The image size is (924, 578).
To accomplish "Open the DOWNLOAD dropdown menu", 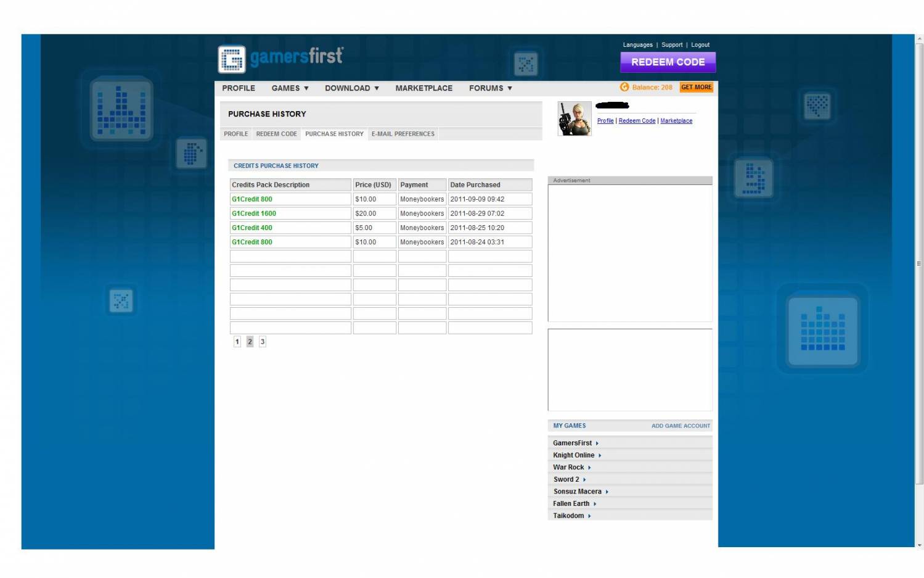I will pyautogui.click(x=351, y=88).
